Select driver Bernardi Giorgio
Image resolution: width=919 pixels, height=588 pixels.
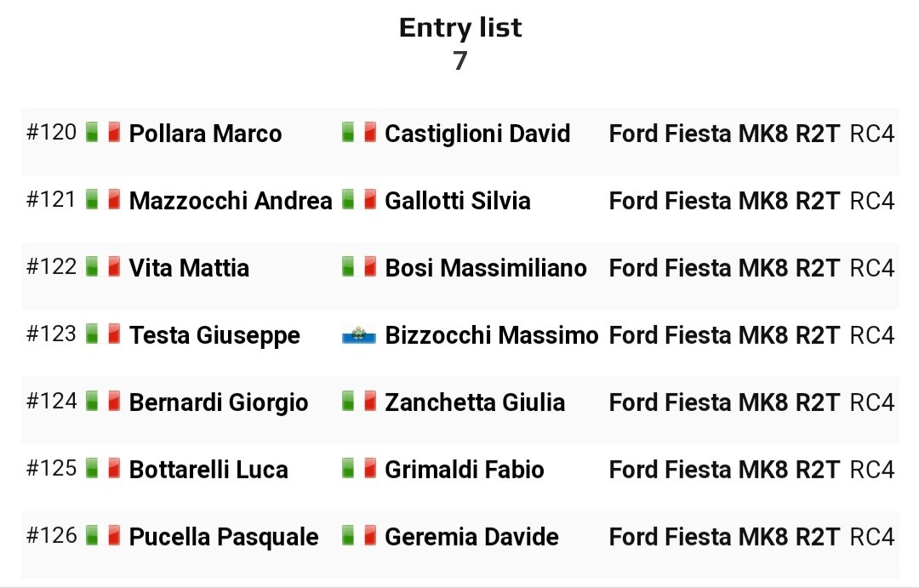[x=219, y=402]
